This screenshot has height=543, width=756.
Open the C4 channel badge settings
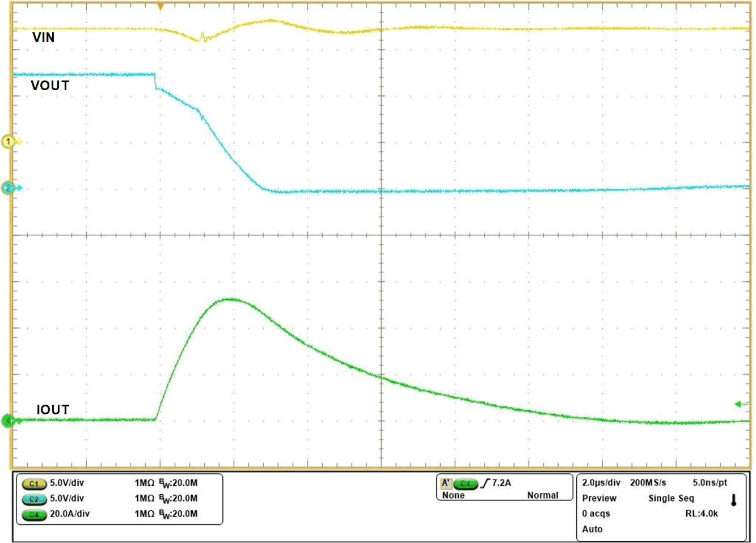(x=34, y=515)
